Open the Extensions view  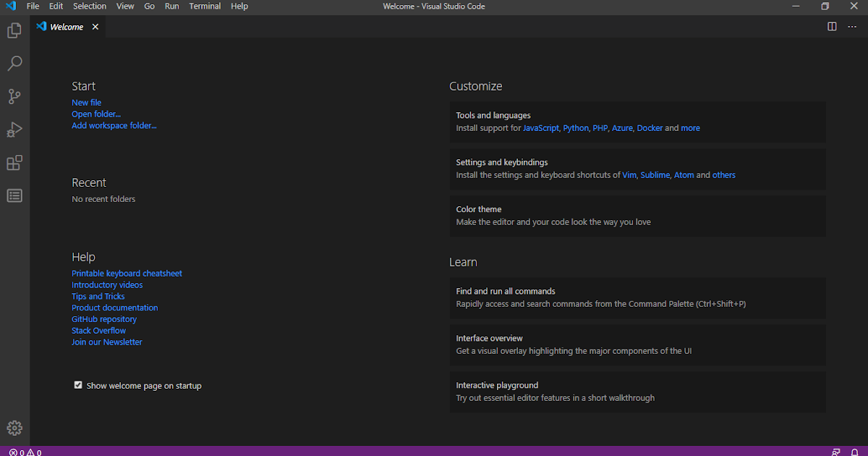tap(14, 163)
